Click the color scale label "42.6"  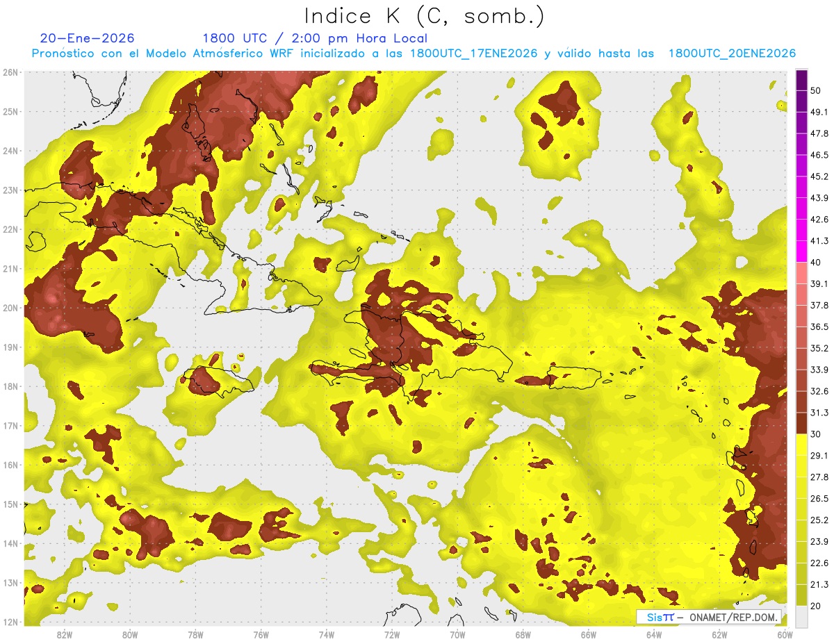pyautogui.click(x=819, y=220)
